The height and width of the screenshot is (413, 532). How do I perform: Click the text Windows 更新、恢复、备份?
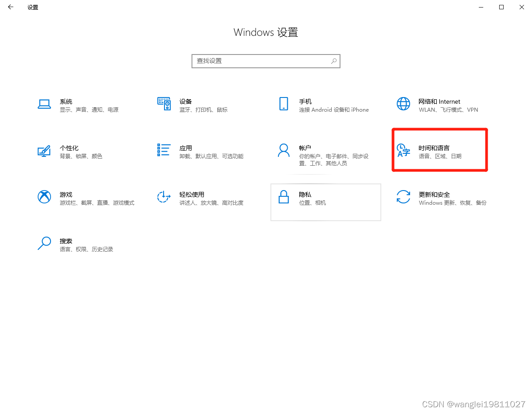(x=453, y=203)
